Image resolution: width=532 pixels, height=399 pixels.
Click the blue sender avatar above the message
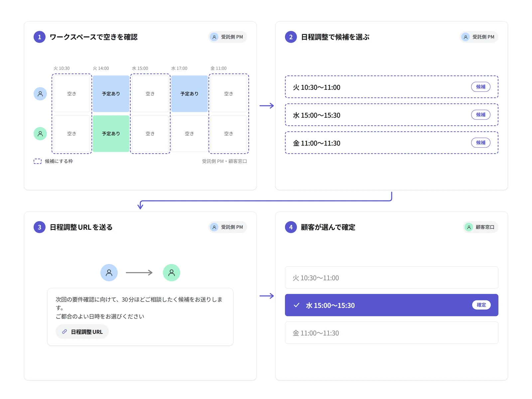109,273
